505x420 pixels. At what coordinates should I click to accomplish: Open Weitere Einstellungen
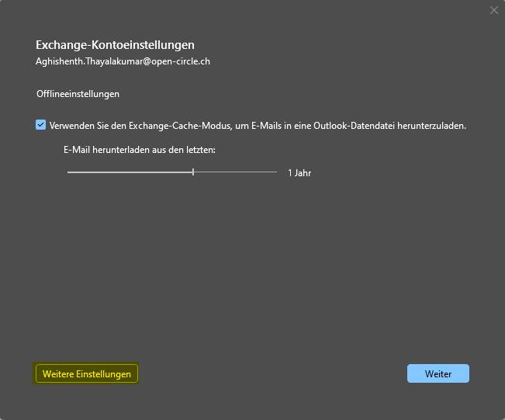click(87, 374)
